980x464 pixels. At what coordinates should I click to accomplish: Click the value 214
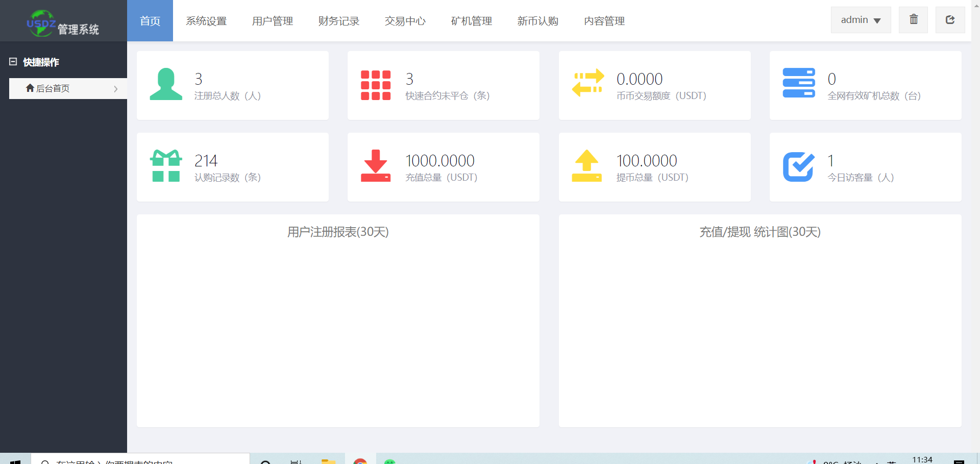206,161
